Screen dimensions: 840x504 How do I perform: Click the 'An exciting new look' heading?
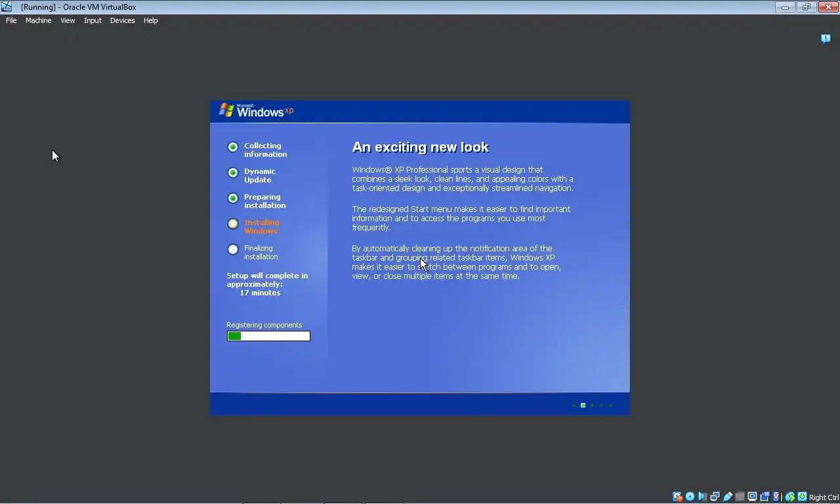(421, 147)
